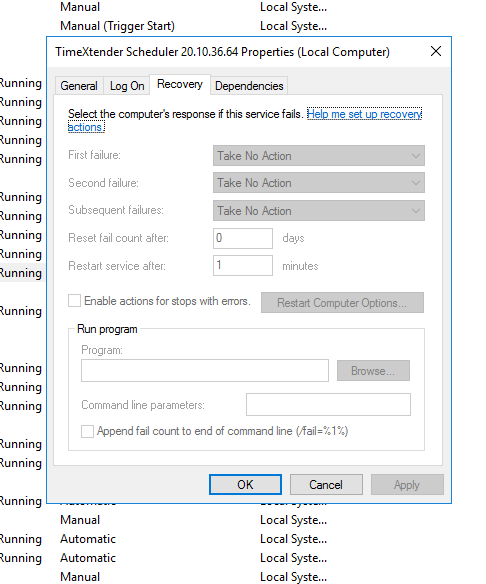Click the 'Second failure:' label

click(x=103, y=183)
